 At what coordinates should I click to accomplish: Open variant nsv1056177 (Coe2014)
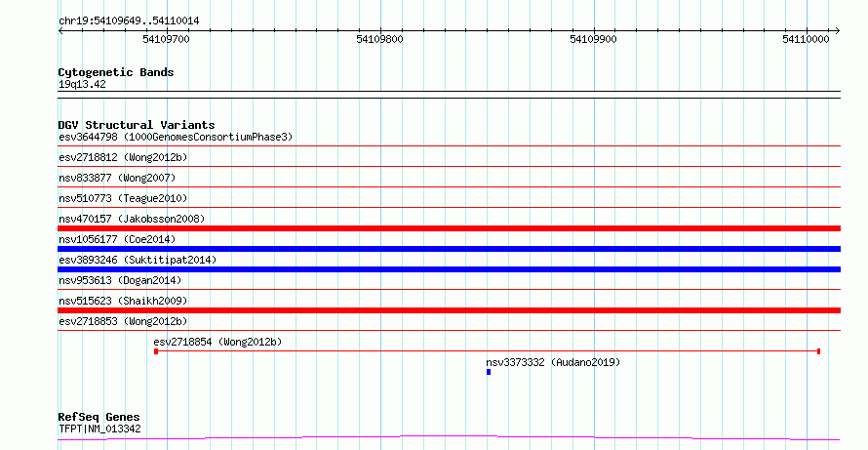[117, 239]
